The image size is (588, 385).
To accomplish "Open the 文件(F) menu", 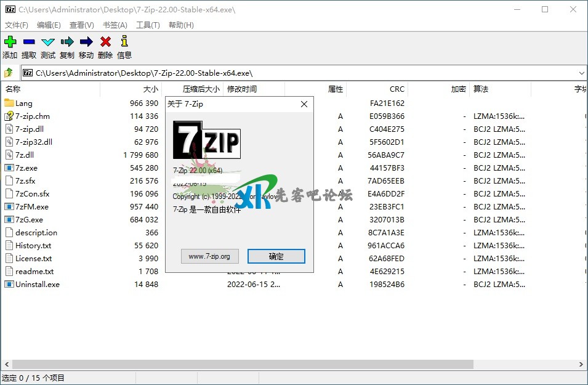I will (17, 25).
